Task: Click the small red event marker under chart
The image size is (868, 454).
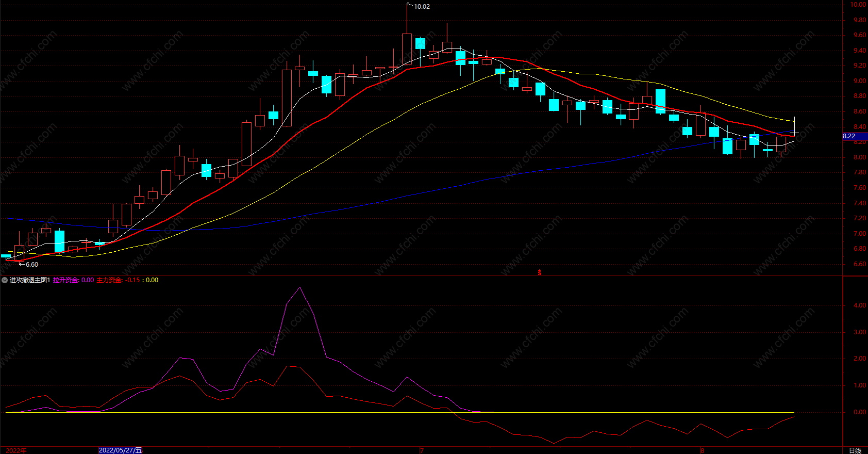Action: tap(540, 272)
